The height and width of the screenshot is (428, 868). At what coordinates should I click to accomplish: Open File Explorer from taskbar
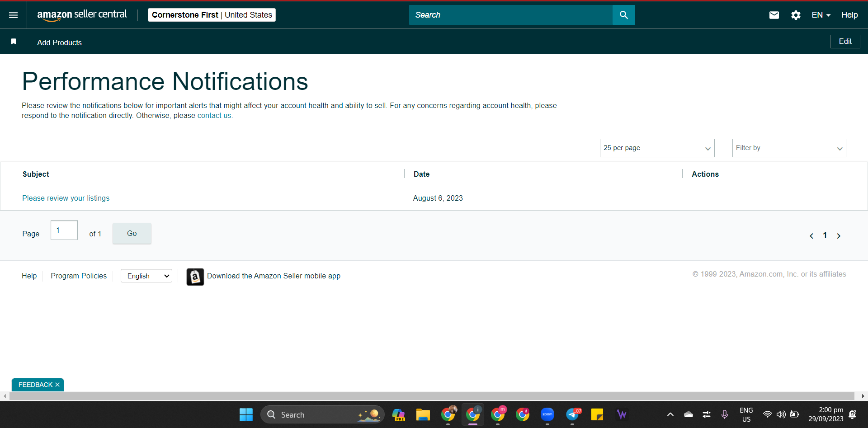(423, 414)
